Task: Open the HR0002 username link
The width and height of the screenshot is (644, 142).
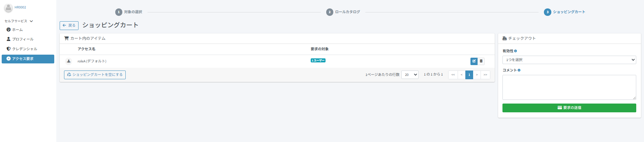Action: click(x=20, y=7)
